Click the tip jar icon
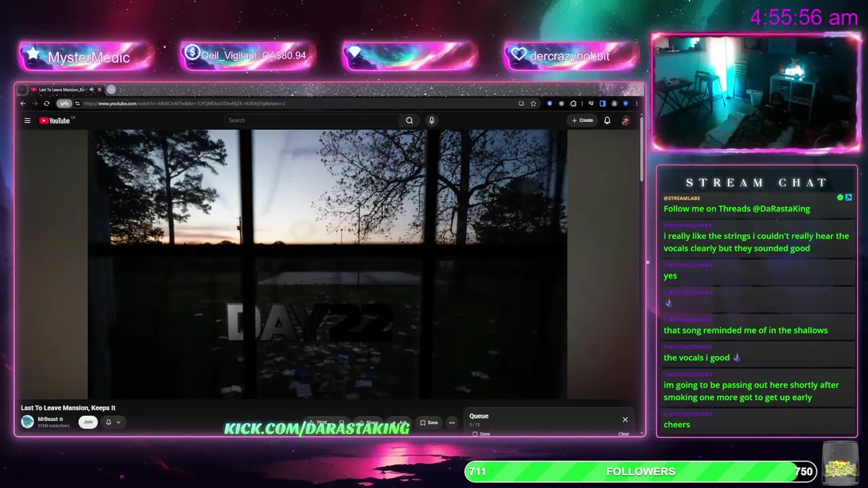 [x=840, y=463]
